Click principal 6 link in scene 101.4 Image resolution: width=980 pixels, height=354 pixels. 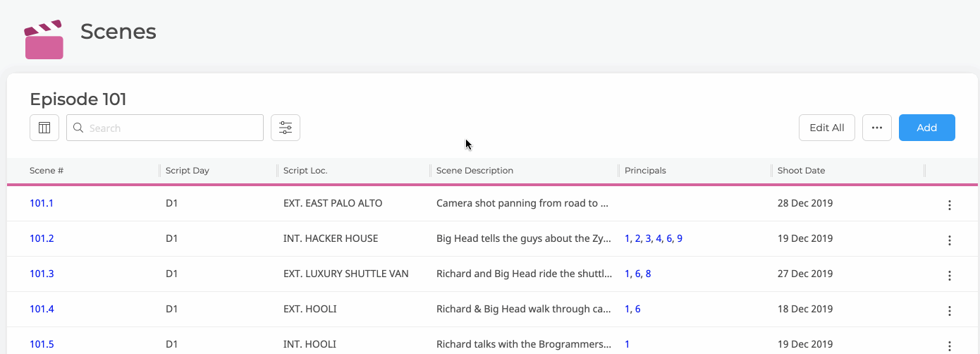638,309
